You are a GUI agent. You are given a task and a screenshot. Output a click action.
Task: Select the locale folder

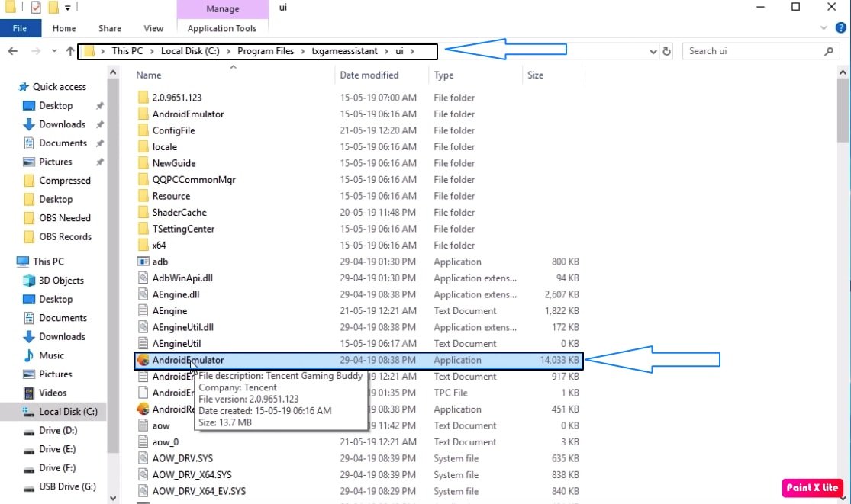[164, 147]
